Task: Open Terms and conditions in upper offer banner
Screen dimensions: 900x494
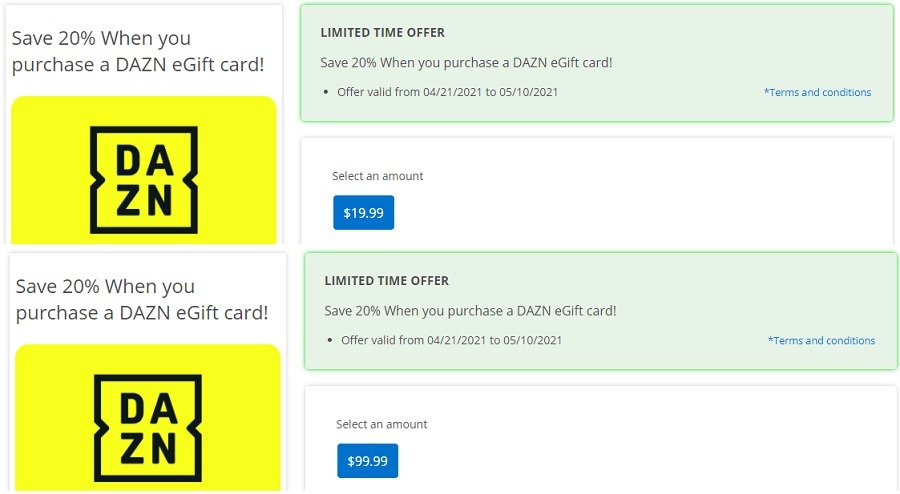Action: 817,92
